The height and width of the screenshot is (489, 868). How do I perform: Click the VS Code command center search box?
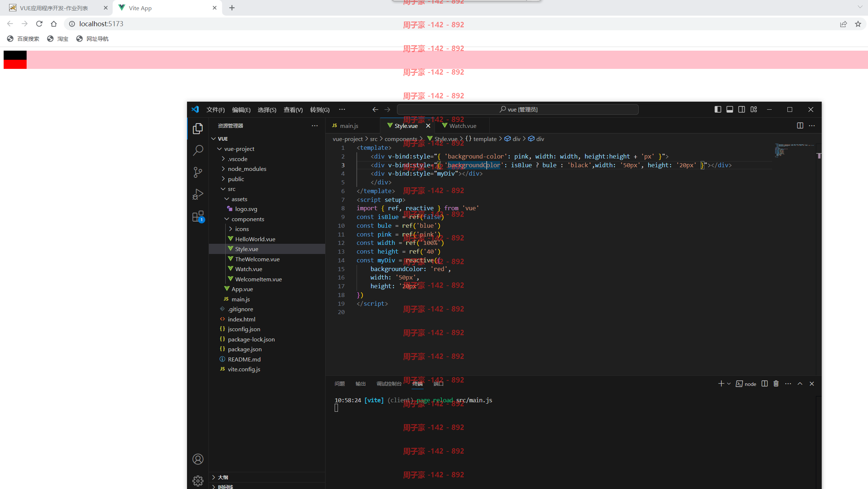click(518, 109)
